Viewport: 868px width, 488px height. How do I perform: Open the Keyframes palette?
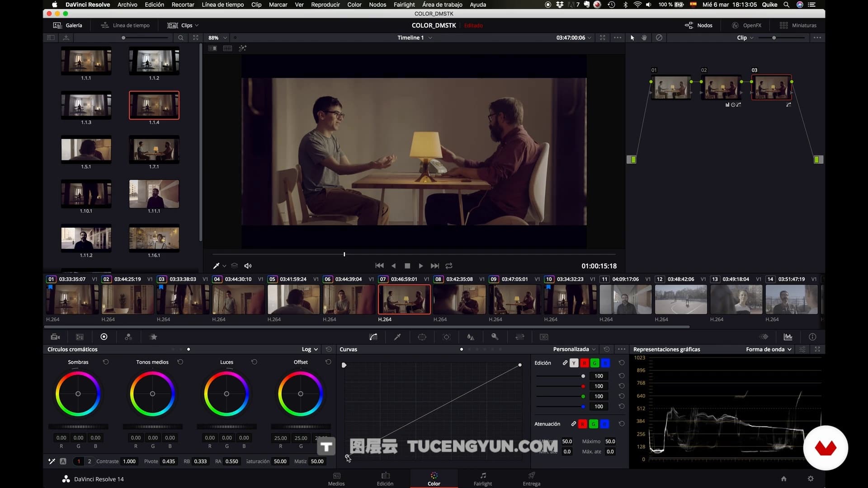pyautogui.click(x=764, y=337)
